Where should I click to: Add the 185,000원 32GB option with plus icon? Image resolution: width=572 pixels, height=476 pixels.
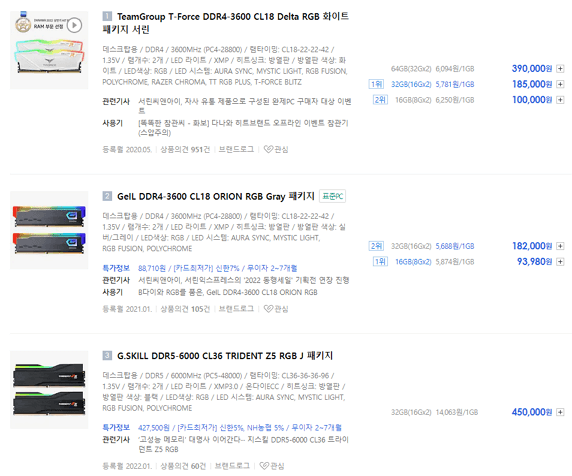click(x=560, y=84)
